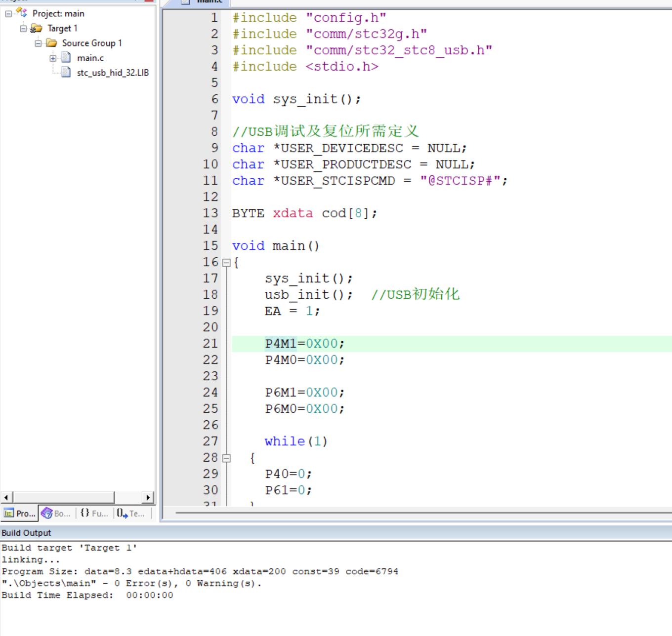Screen dimensions: 672x636
Task: Click the EA = 1 statement
Action: point(293,311)
